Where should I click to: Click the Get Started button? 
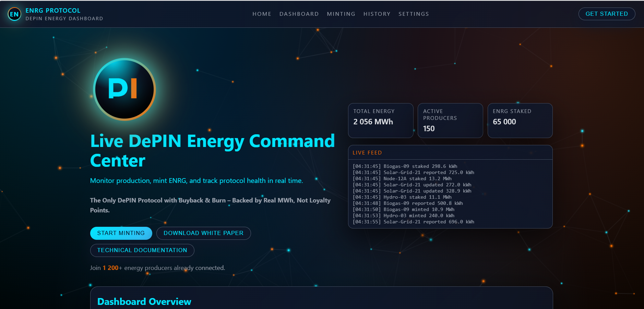click(607, 14)
